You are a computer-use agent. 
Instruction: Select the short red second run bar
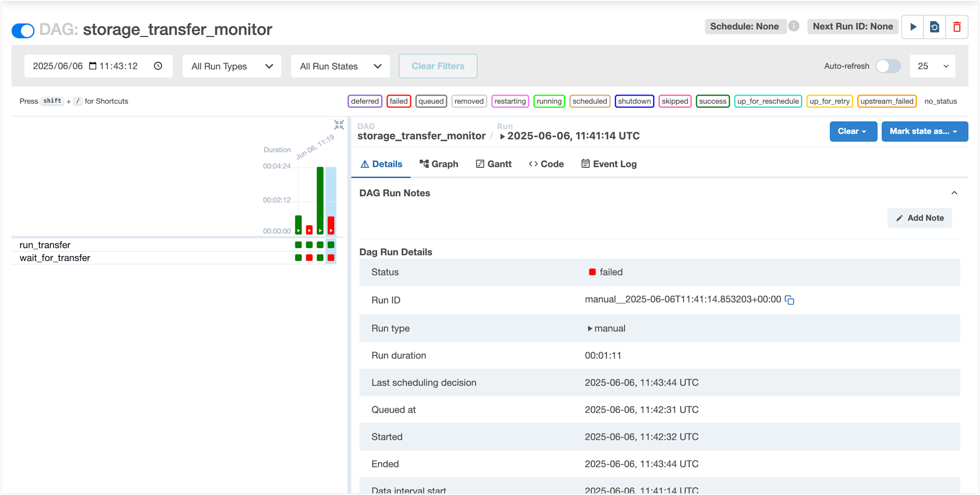pos(309,230)
